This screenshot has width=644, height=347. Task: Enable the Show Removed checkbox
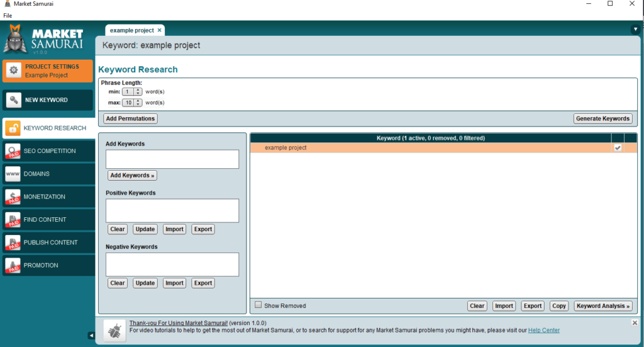[x=258, y=305]
